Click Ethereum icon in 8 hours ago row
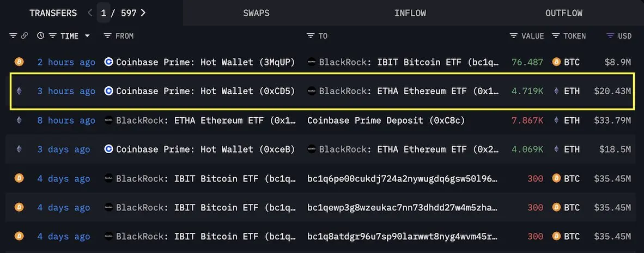Screen dimensions: 644x253 click(19, 121)
